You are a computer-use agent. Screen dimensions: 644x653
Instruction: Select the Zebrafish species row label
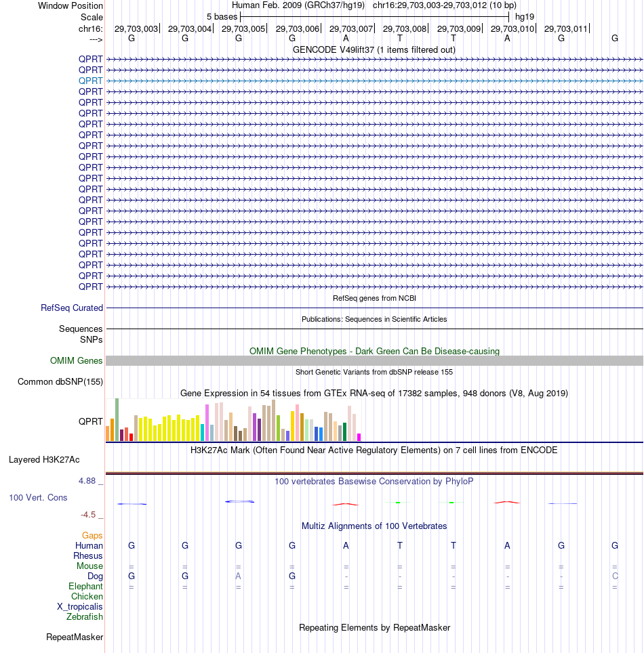[85, 617]
